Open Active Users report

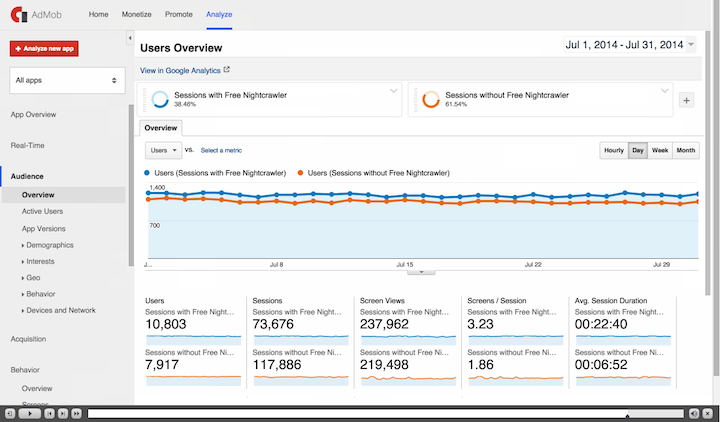(x=42, y=211)
